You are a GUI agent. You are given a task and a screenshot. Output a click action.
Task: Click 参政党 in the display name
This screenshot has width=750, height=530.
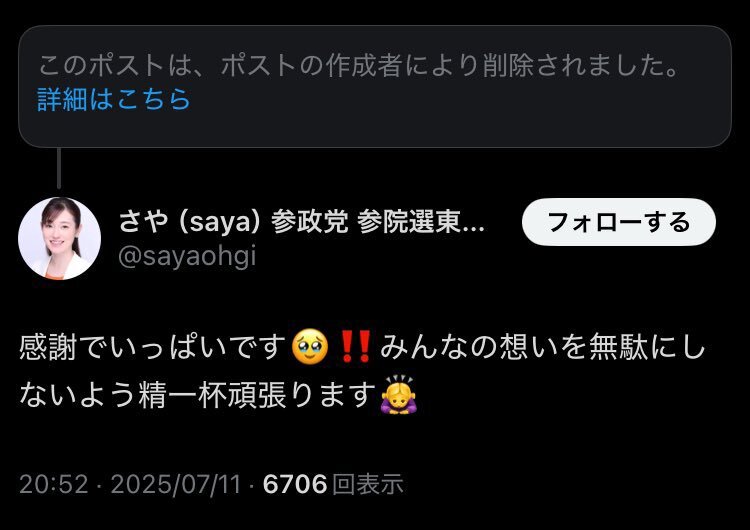coord(309,222)
